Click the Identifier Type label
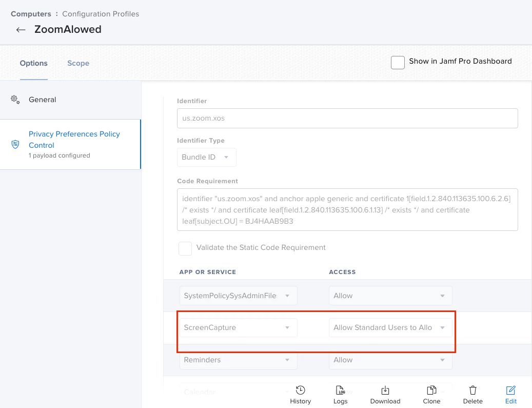Image resolution: width=532 pixels, height=408 pixels. coord(201,141)
